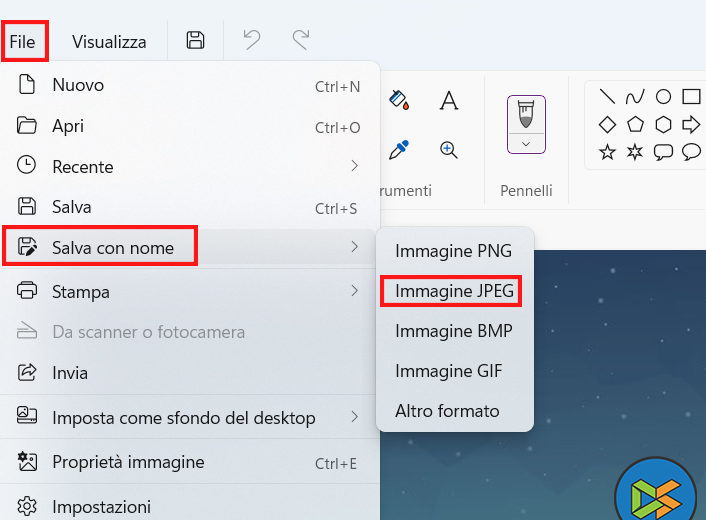Expand Imposta come sfondo del desktop

pyautogui.click(x=189, y=417)
